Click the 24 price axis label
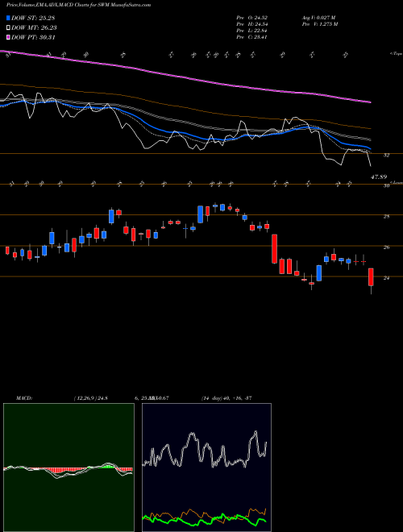This screenshot has width=403, height=532. (386, 278)
